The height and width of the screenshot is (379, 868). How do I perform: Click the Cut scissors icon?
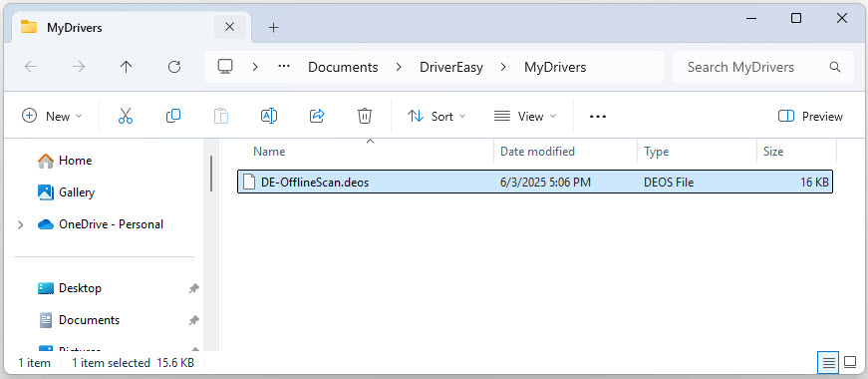pyautogui.click(x=126, y=116)
